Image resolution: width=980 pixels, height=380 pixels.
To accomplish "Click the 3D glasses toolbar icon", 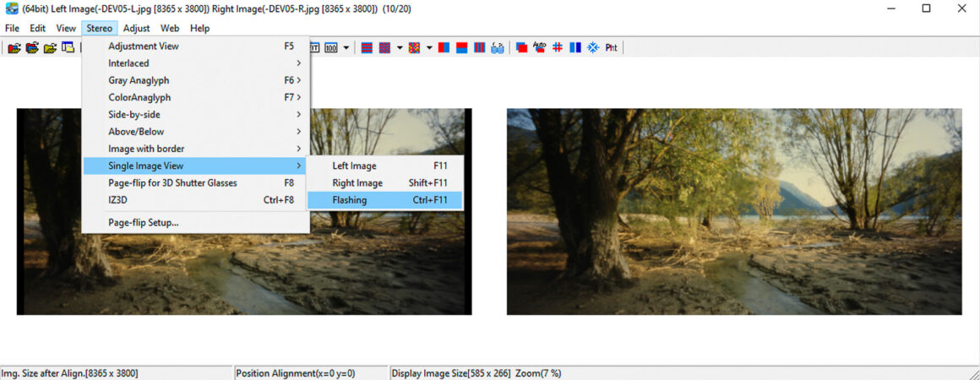I will (498, 48).
